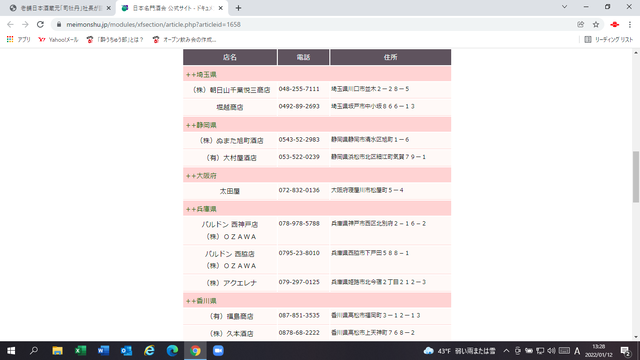Click store name パルドン 西神戸店

(x=230, y=224)
